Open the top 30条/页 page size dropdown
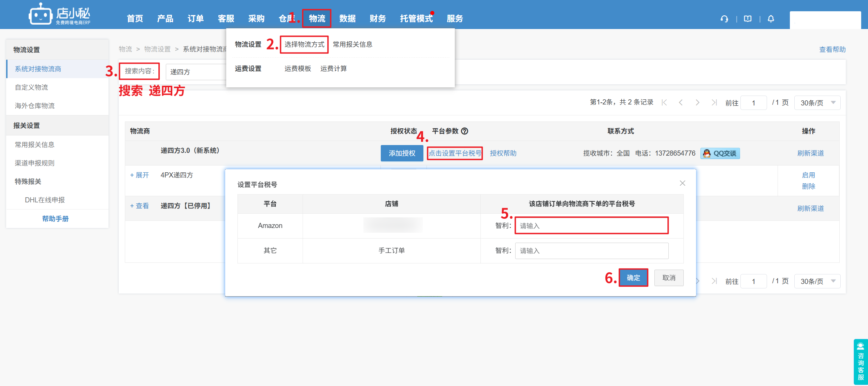The width and height of the screenshot is (868, 386). [817, 103]
